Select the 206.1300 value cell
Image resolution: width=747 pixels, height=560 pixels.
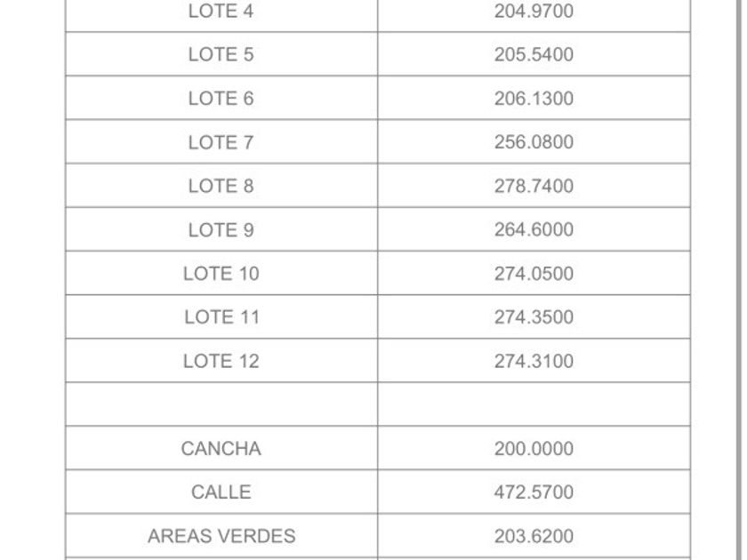534,99
